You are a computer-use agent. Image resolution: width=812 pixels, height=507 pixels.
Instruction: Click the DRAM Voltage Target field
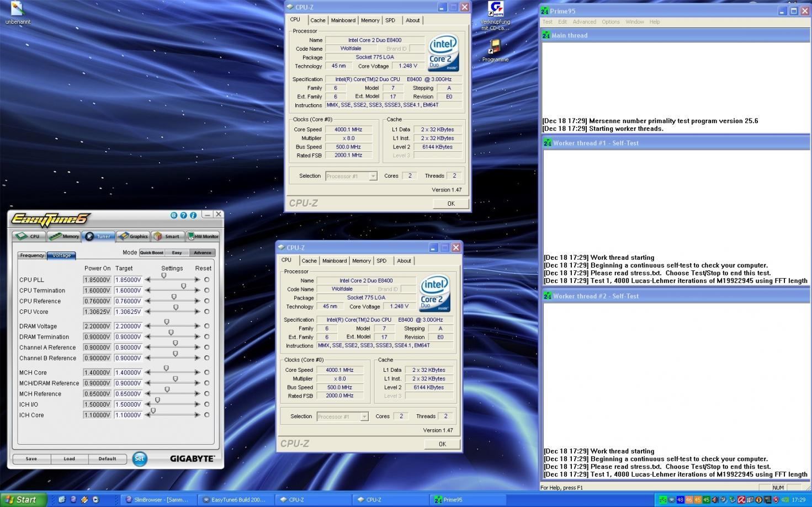[x=128, y=326]
